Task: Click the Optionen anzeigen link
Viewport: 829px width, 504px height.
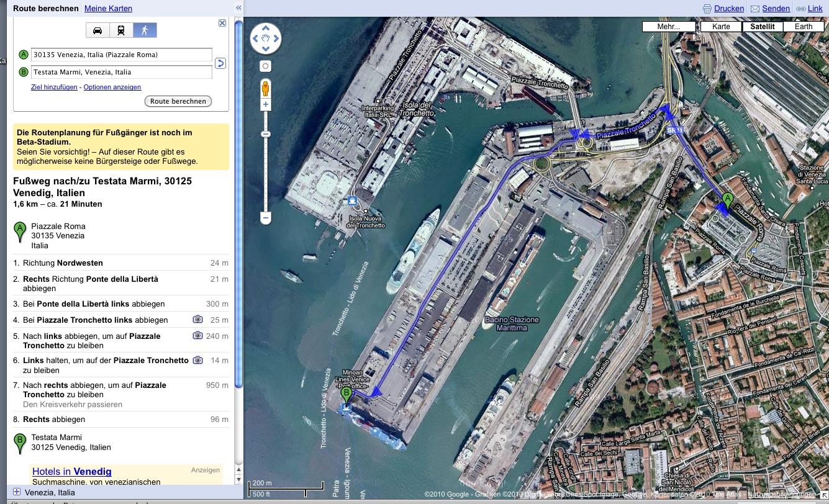Action: (x=112, y=88)
